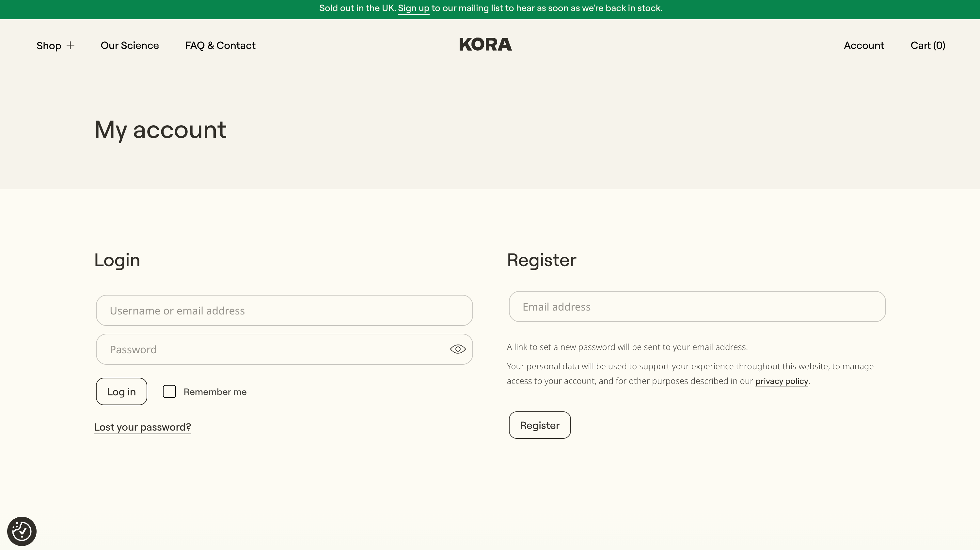
Task: Click the Remember me label text
Action: point(215,391)
